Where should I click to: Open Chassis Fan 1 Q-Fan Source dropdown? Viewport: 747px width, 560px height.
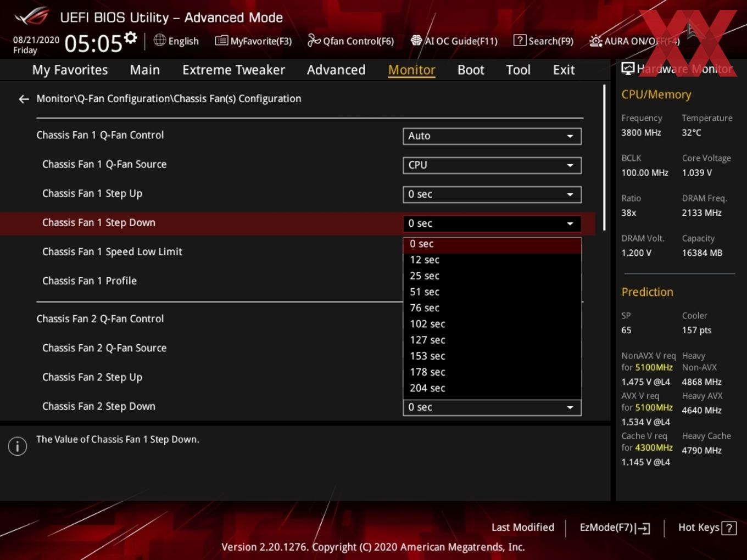point(492,165)
